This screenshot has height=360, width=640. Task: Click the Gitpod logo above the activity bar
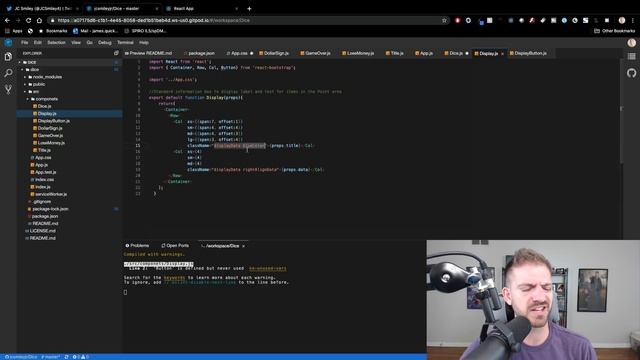(x=8, y=42)
